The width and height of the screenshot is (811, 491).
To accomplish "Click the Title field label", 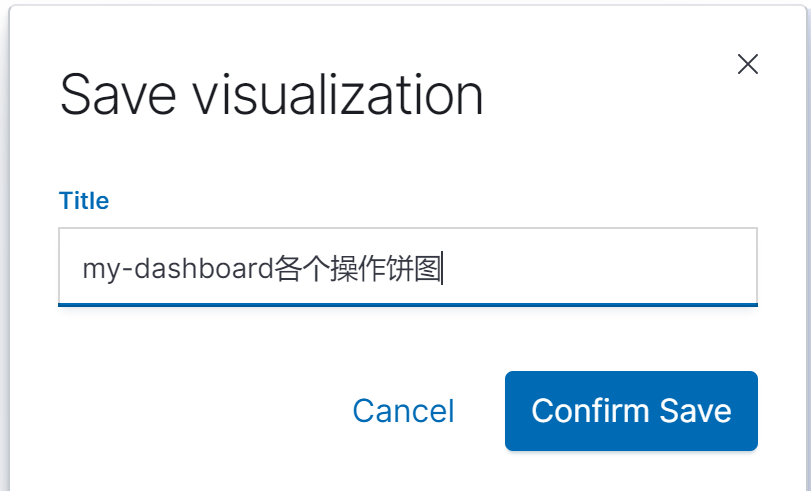I will click(84, 201).
